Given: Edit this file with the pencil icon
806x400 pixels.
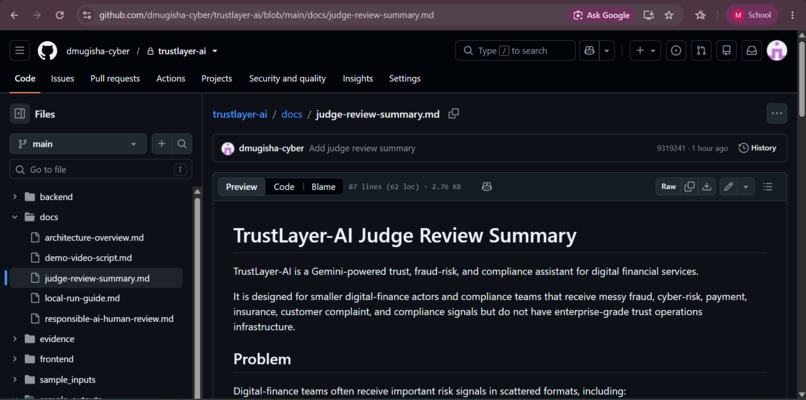Looking at the screenshot, I should 728,187.
